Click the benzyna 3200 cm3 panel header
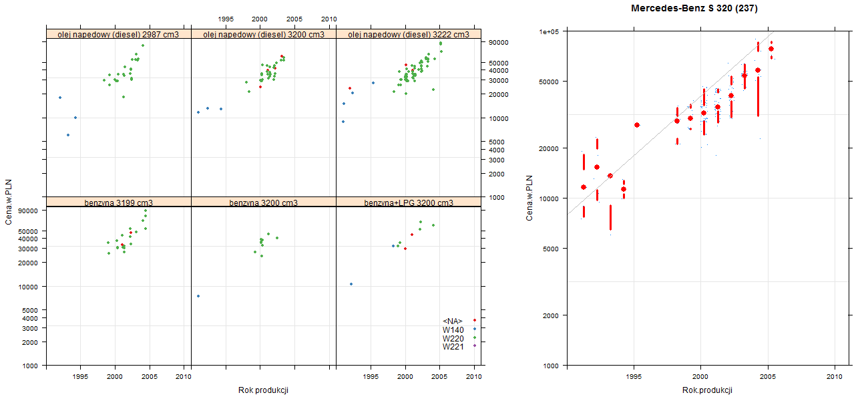 click(264, 202)
